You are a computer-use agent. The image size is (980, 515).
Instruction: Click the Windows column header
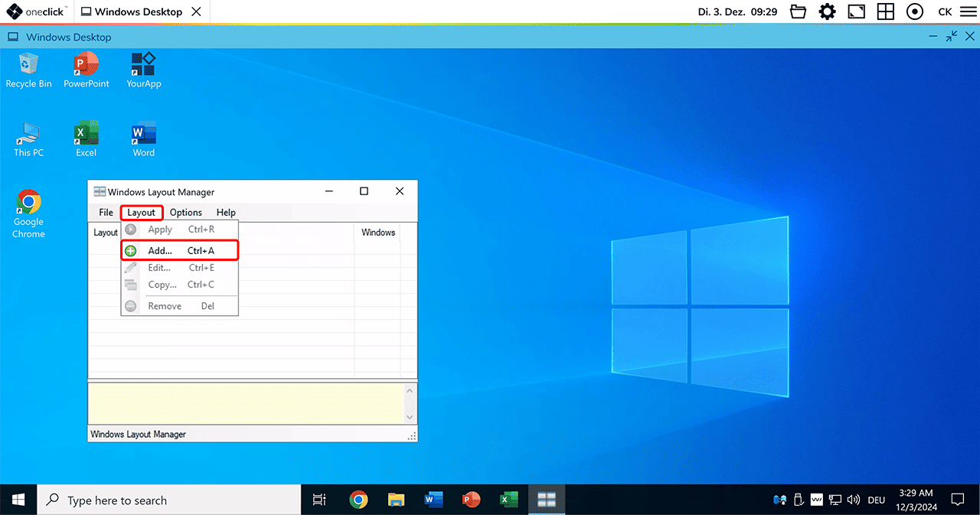pos(377,233)
